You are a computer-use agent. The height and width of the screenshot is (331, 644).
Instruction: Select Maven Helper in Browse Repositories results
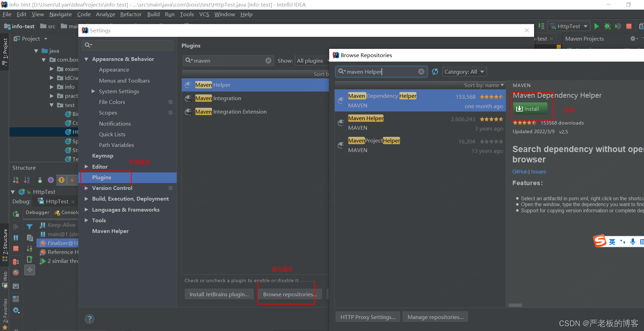coord(420,123)
